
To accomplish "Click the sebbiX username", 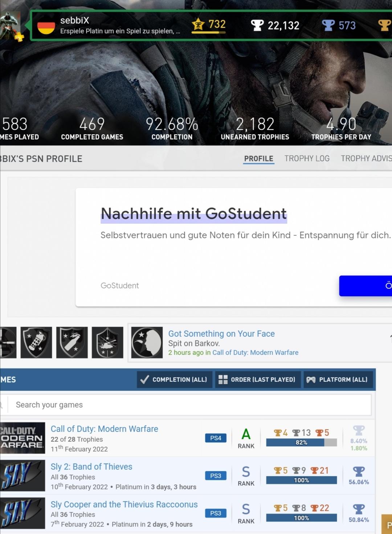I will tap(75, 20).
